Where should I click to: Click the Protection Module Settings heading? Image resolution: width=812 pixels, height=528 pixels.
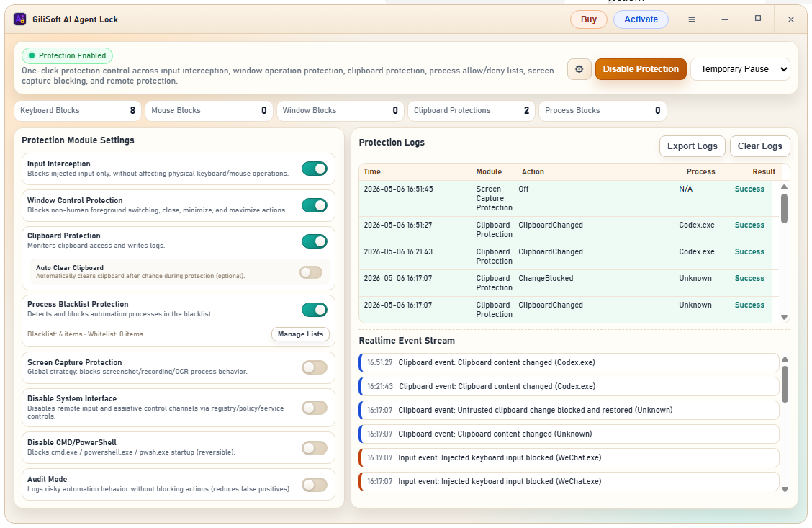click(x=78, y=140)
